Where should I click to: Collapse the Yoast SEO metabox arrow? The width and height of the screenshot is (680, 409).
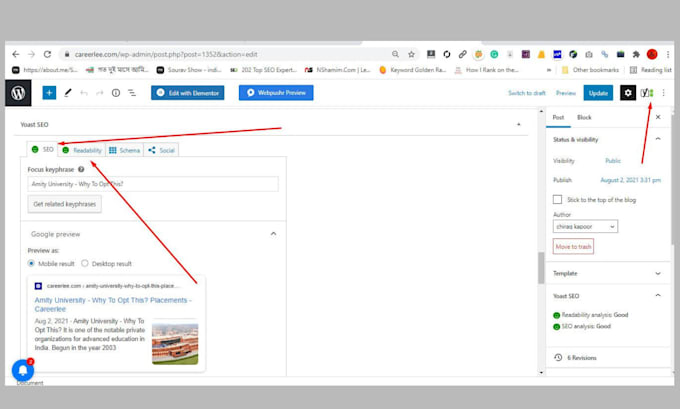(519, 124)
